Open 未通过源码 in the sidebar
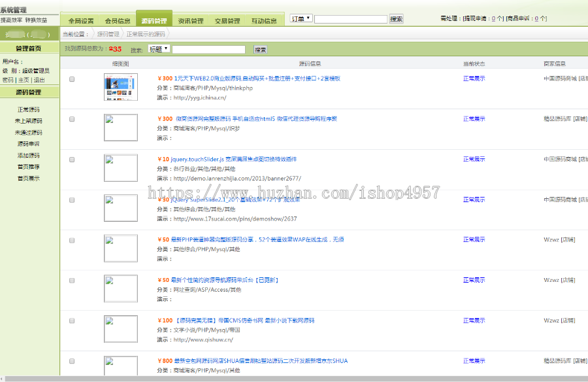This screenshot has width=588, height=382. point(29,133)
